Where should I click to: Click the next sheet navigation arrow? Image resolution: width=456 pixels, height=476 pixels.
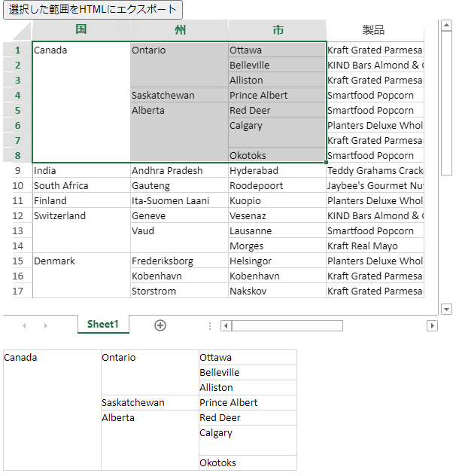[x=46, y=325]
